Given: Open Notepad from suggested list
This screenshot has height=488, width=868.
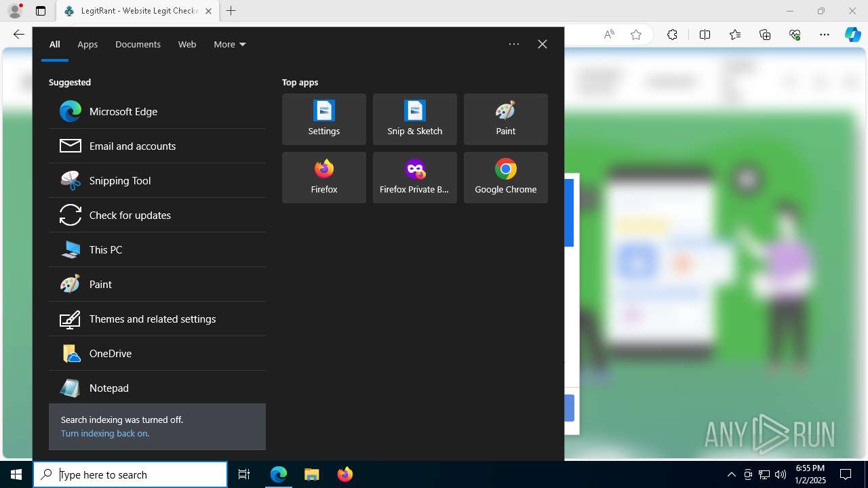Looking at the screenshot, I should 157,388.
